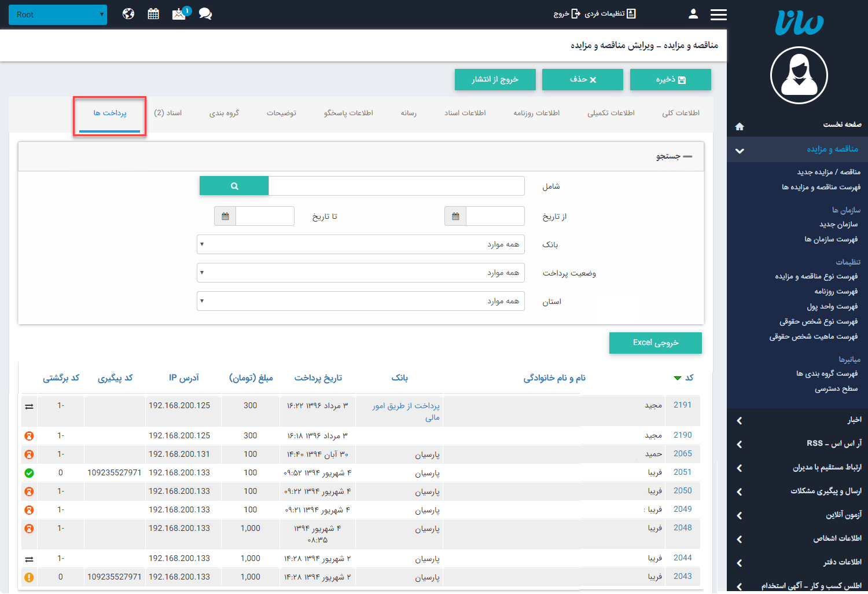Click the red failed status icon for payment 2190
The width and height of the screenshot is (868, 594).
29,435
